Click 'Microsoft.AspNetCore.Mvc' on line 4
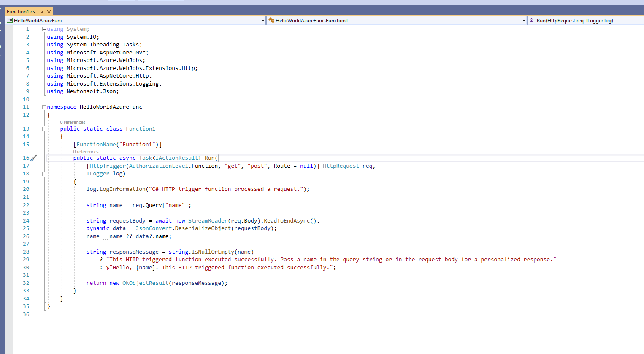The width and height of the screenshot is (644, 354). pos(106,53)
